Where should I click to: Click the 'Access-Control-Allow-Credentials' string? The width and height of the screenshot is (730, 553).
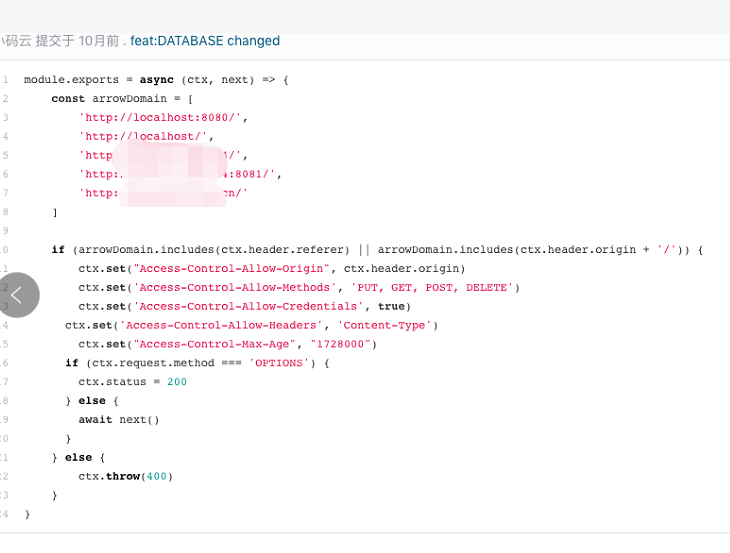click(x=248, y=306)
